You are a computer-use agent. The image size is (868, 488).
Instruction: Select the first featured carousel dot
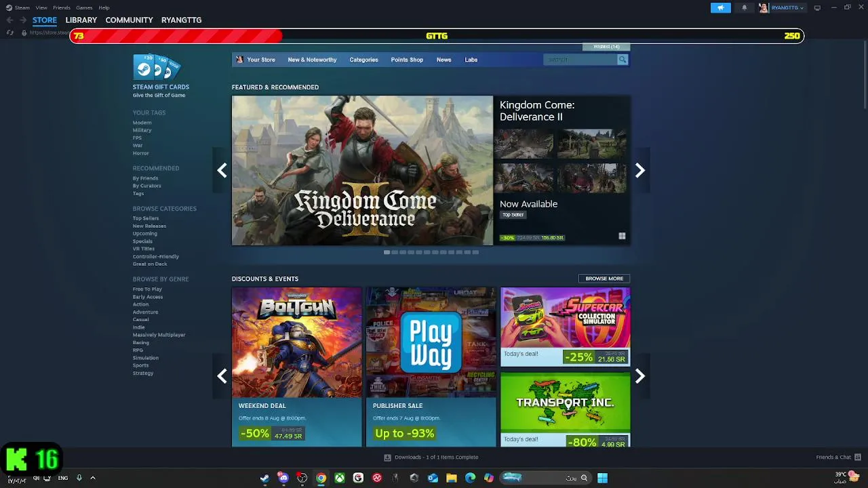(387, 252)
